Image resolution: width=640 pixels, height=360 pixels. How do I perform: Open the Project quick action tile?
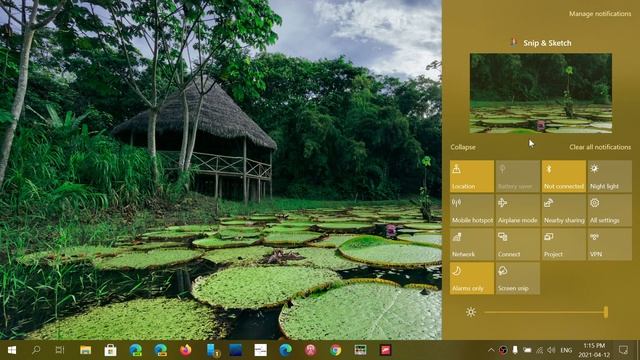pyautogui.click(x=564, y=244)
